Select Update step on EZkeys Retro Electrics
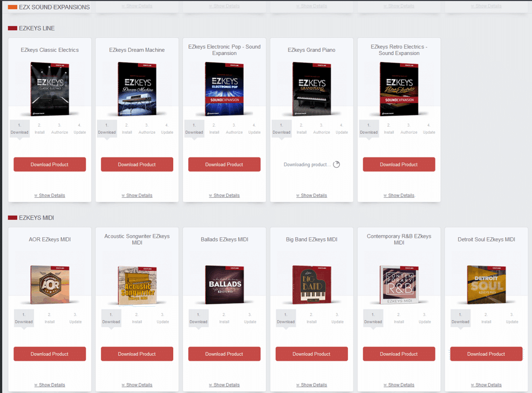Viewport: 532px width, 393px height. click(x=429, y=129)
